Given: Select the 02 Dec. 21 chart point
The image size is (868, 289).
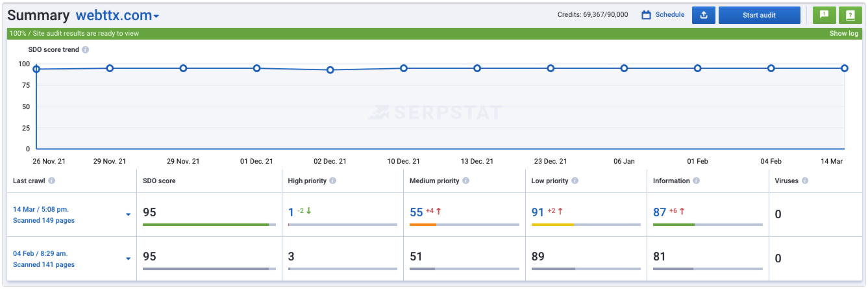Looking at the screenshot, I should (330, 69).
